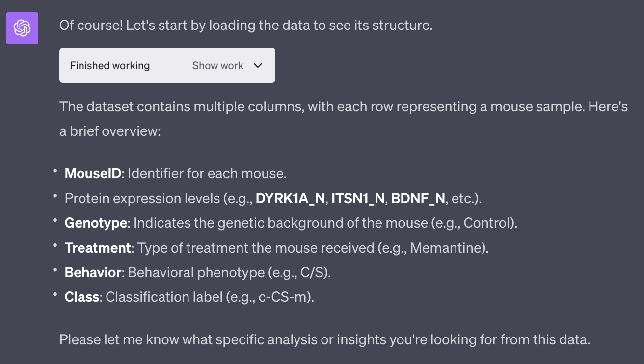Viewport: 644px width, 364px height.
Task: Click the bold BDNF_N protein name
Action: click(x=418, y=198)
